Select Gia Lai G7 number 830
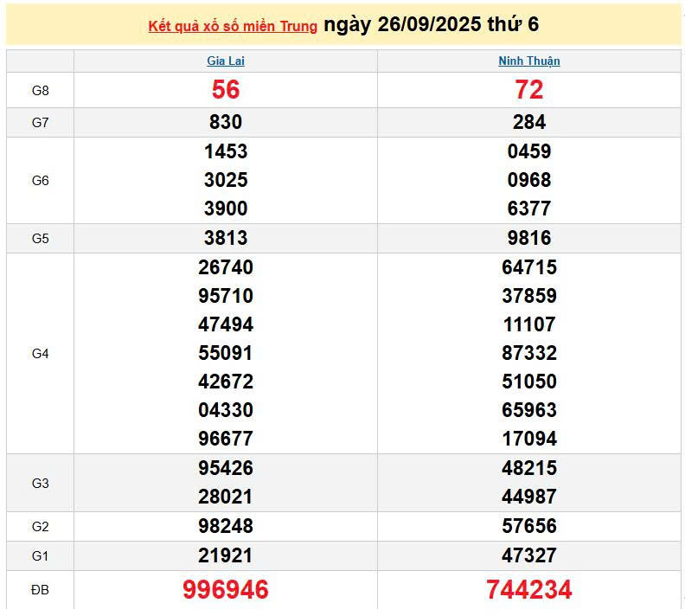Viewport: 685px width, 616px height. point(226,122)
